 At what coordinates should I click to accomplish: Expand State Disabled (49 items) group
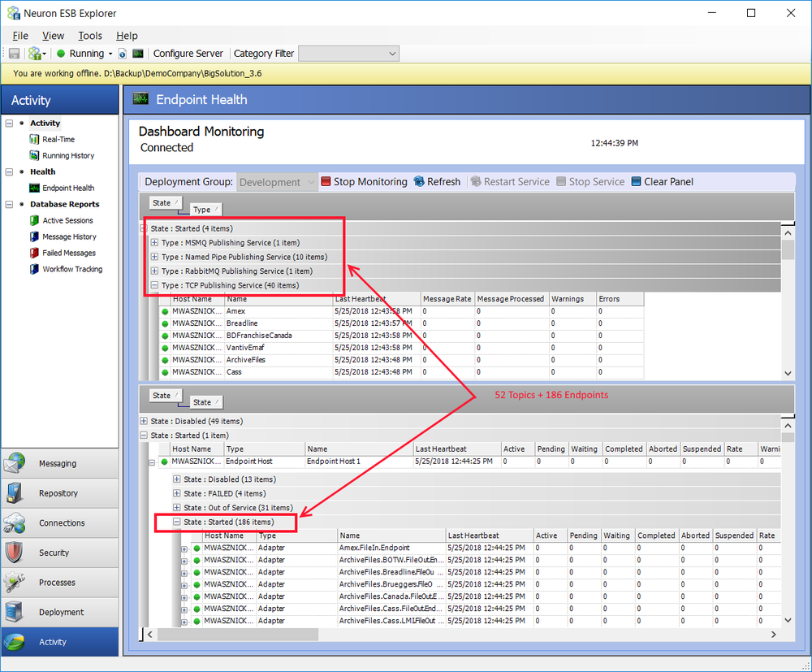pos(144,421)
